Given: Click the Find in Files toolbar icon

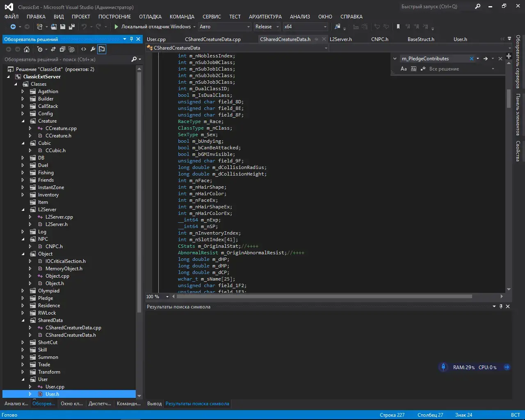Looking at the screenshot, I should click(338, 27).
